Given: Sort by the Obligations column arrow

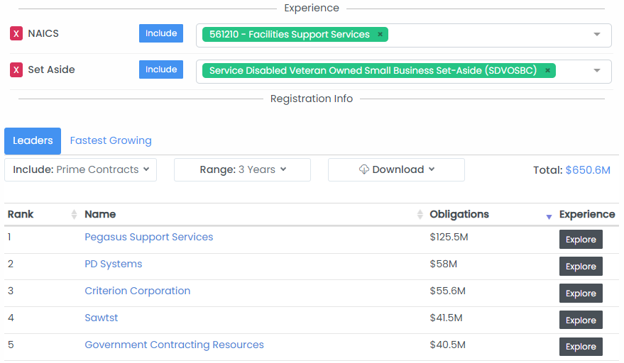Looking at the screenshot, I should pos(549,217).
